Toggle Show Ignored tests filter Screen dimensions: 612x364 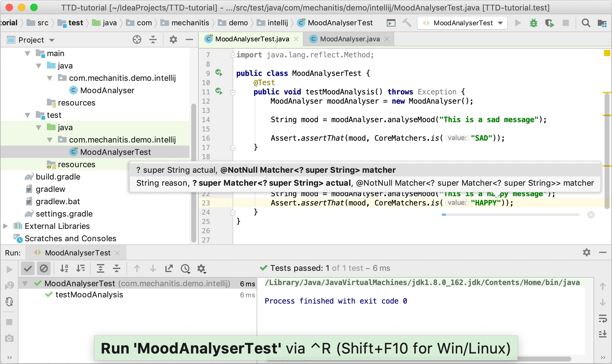coord(44,269)
